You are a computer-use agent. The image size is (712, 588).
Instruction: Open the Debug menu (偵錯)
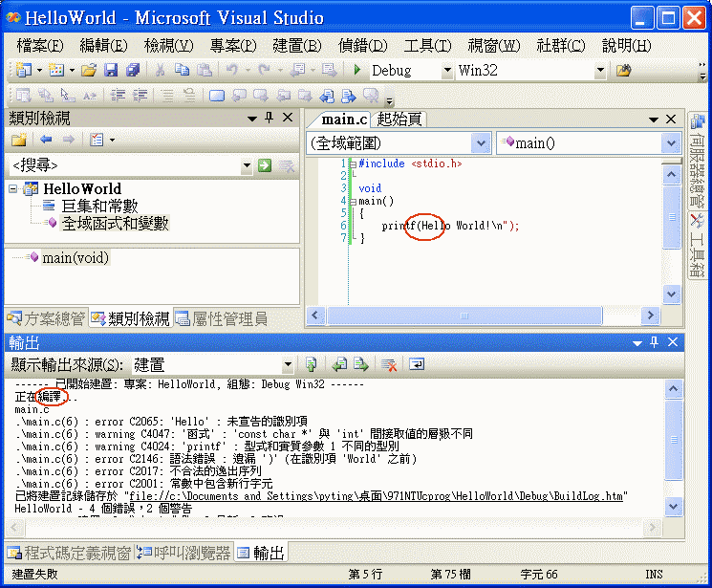click(x=362, y=46)
